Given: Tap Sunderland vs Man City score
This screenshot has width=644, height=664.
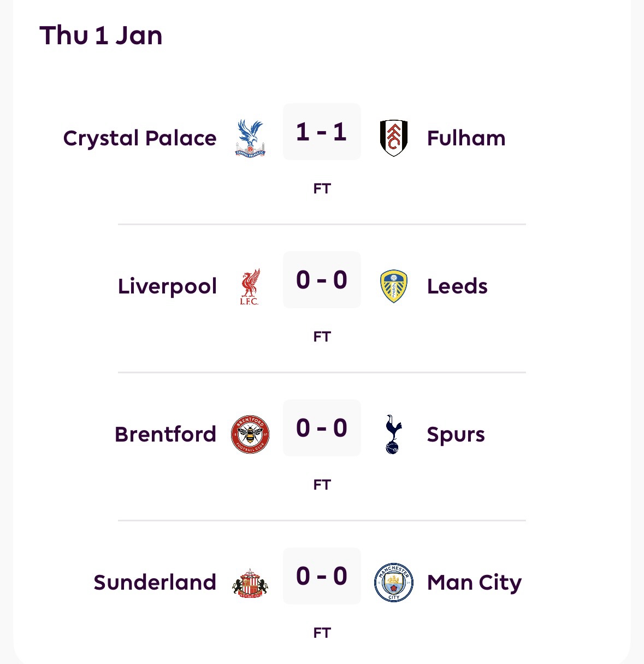Looking at the screenshot, I should click(x=322, y=577).
